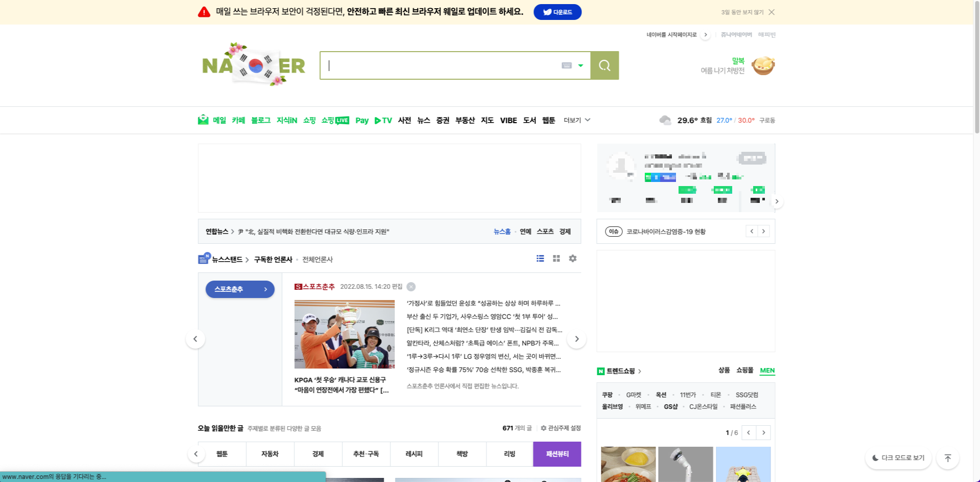Select 3일 동안 보지 않기 option

pos(742,12)
